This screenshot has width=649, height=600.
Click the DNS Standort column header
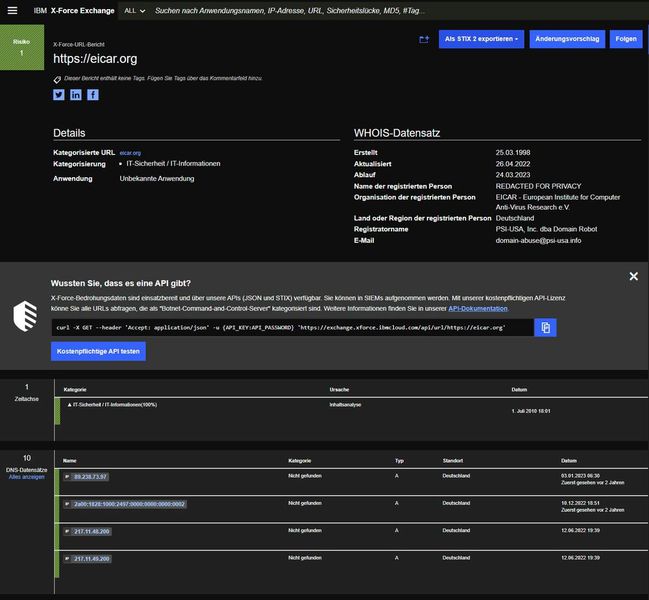[x=453, y=461]
